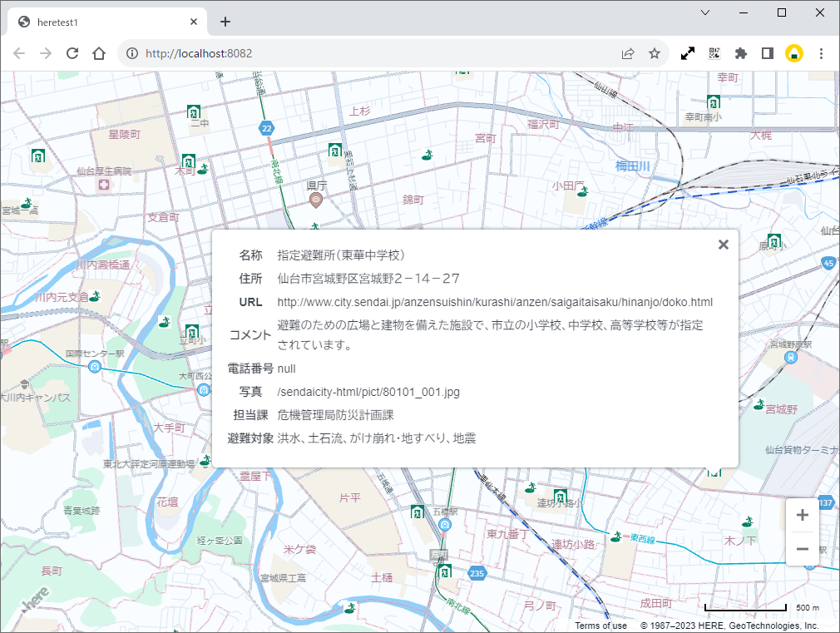Click the shelter marker near 木町
840x633 pixels.
[x=189, y=162]
